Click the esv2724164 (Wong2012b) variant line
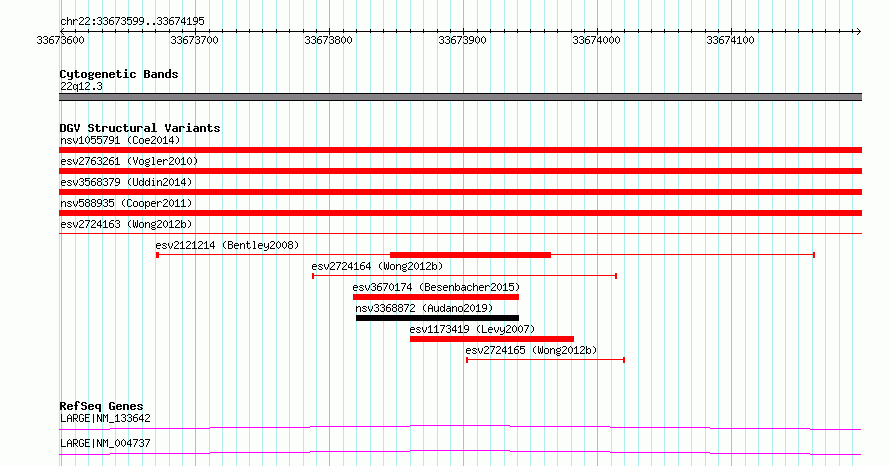 point(464,276)
